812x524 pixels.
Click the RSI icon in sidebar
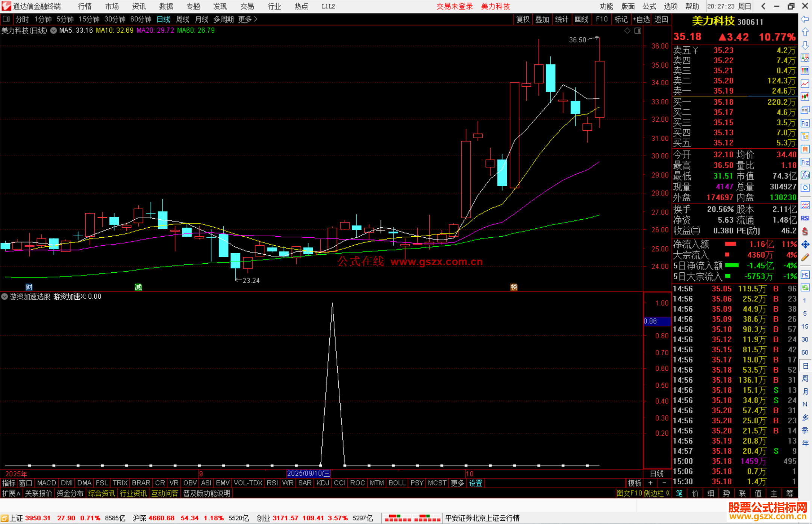point(805,218)
